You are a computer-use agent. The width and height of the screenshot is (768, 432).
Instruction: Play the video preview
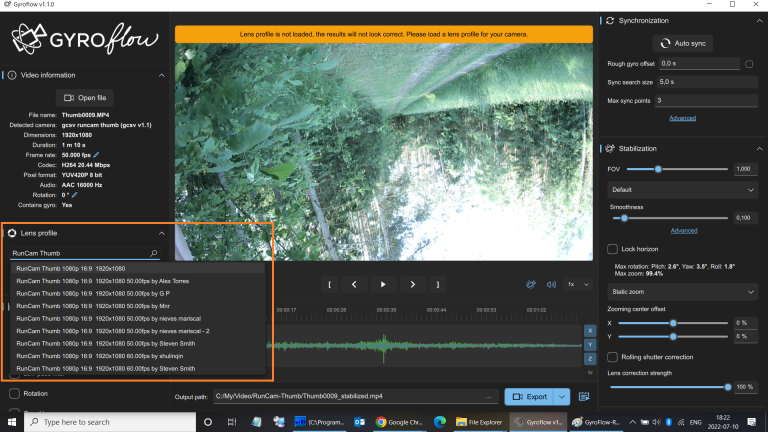coord(383,285)
